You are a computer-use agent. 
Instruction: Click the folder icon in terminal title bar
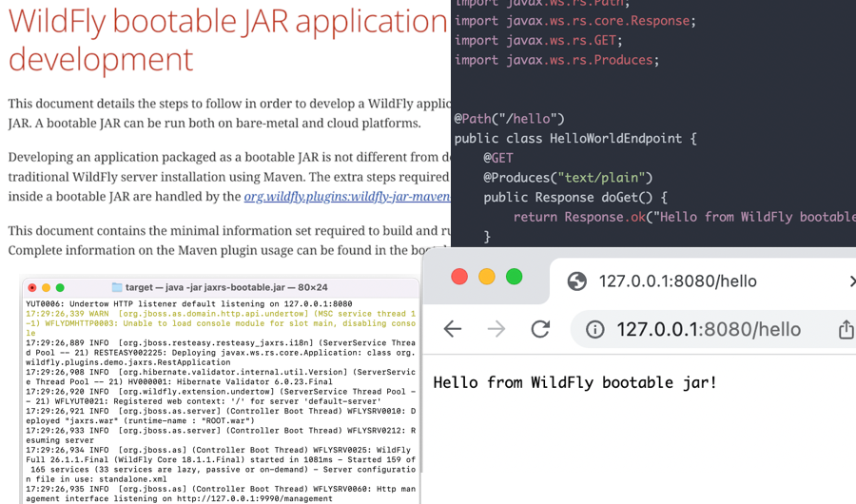click(x=117, y=287)
